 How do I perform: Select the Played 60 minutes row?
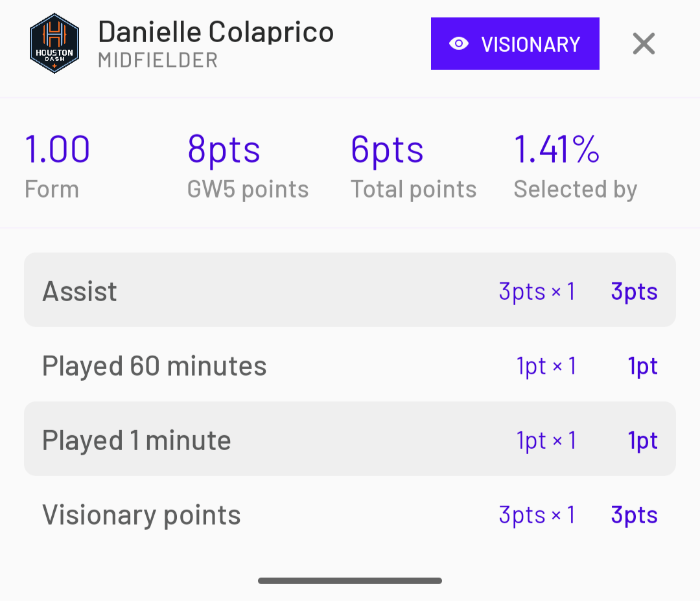point(350,366)
